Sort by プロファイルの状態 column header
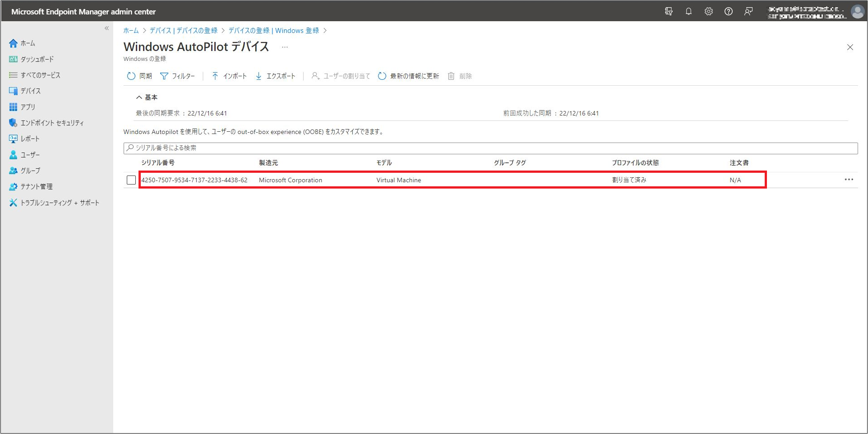 [x=635, y=162]
